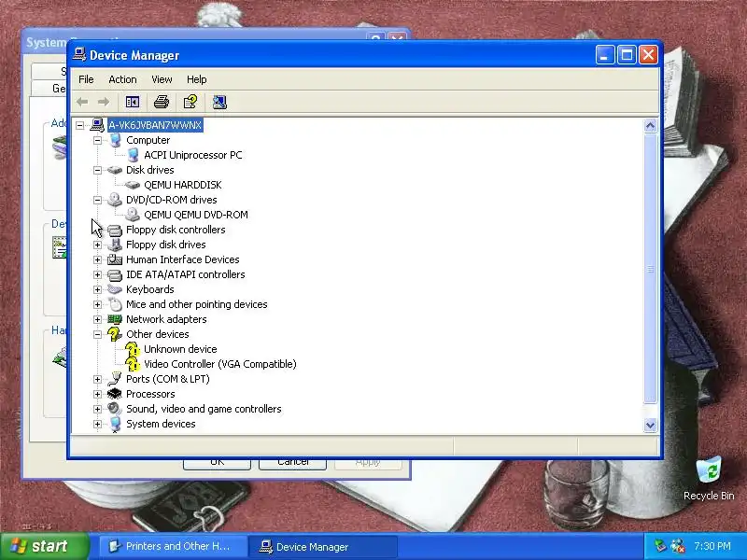Click the System devices category icon
The image size is (747, 560).
click(115, 424)
